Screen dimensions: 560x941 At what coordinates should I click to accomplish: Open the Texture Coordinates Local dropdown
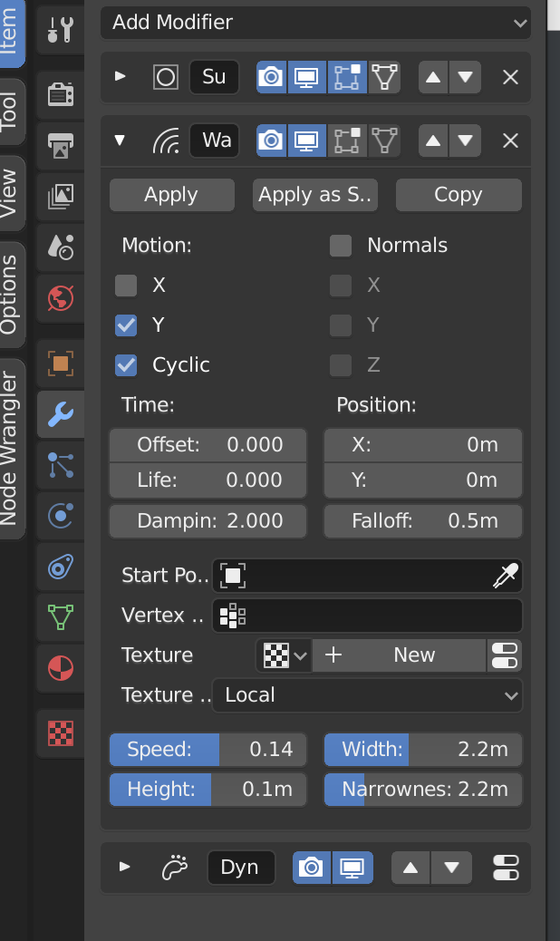click(x=367, y=694)
